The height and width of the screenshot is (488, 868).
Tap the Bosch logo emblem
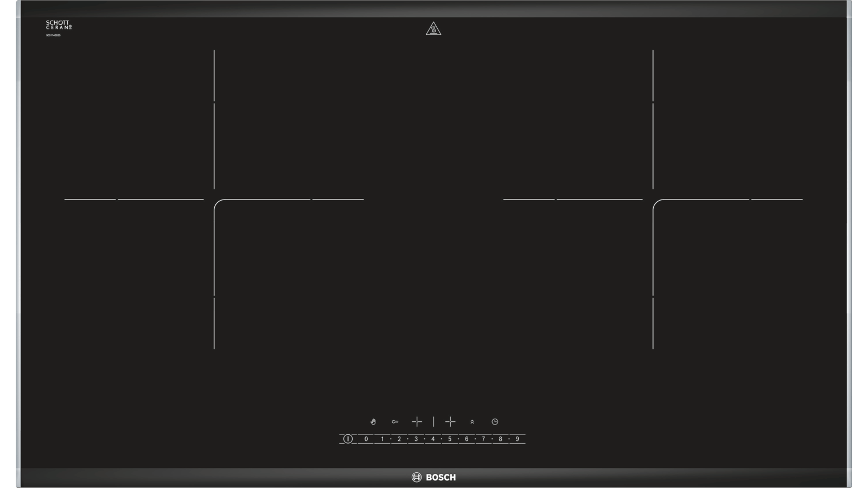pyautogui.click(x=417, y=477)
